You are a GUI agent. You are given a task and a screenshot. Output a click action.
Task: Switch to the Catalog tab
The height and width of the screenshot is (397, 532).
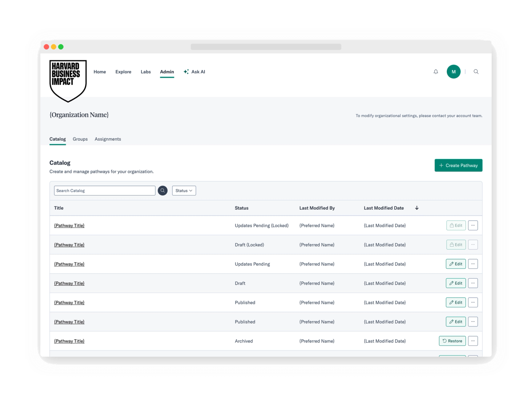pyautogui.click(x=58, y=139)
